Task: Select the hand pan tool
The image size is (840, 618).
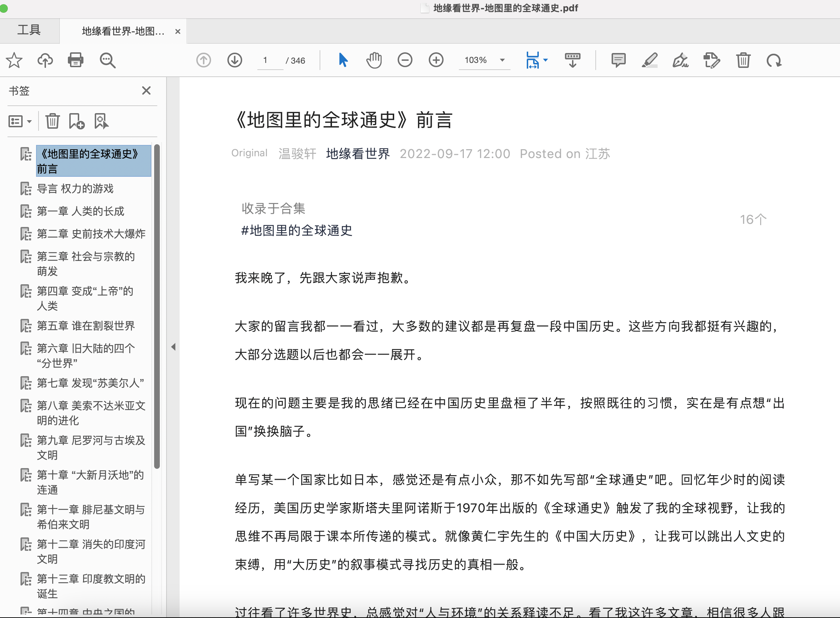Action: [374, 60]
